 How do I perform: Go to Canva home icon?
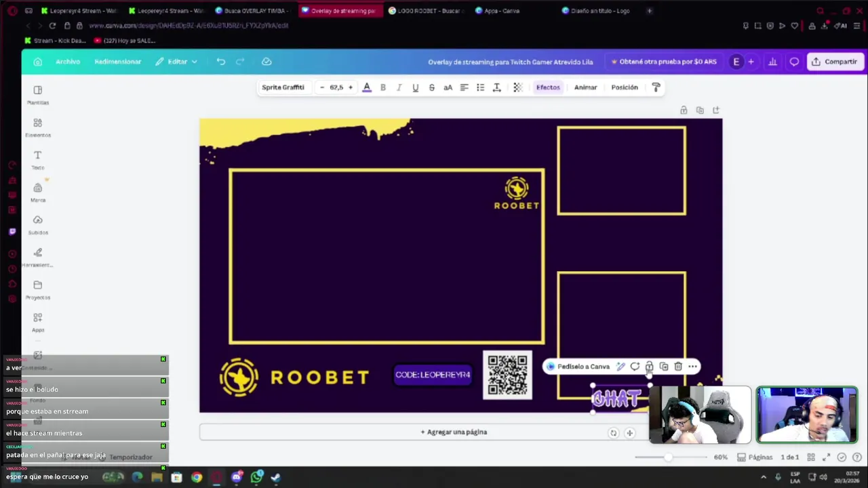[38, 62]
